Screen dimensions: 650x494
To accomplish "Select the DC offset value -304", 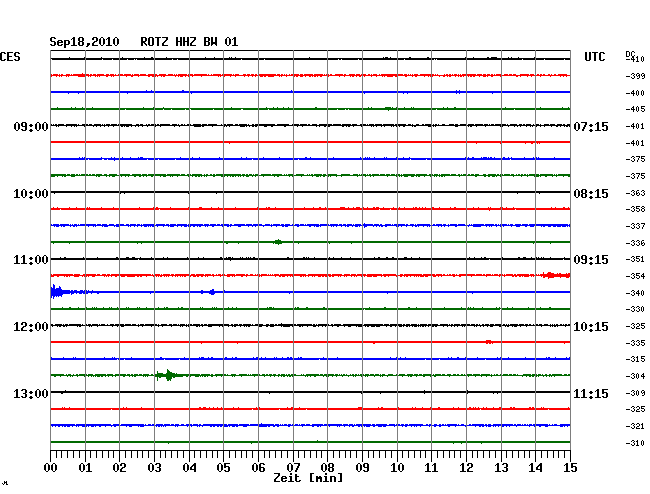I will pos(635,376).
